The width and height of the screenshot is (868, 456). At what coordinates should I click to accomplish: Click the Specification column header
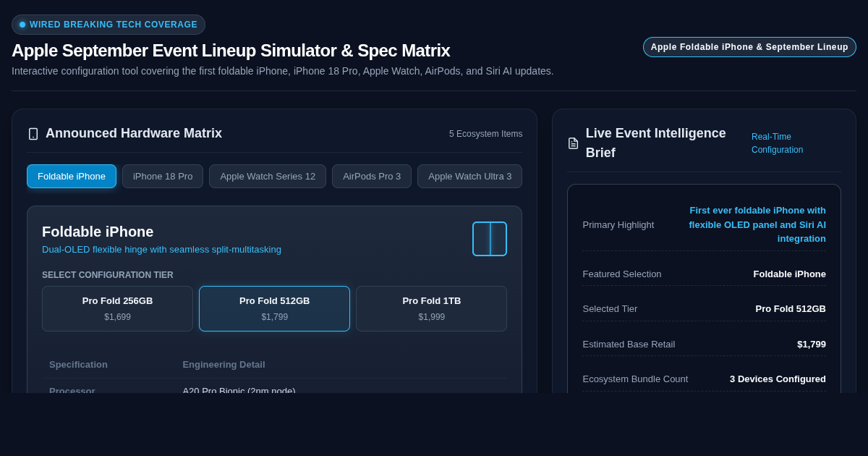[x=78, y=365]
